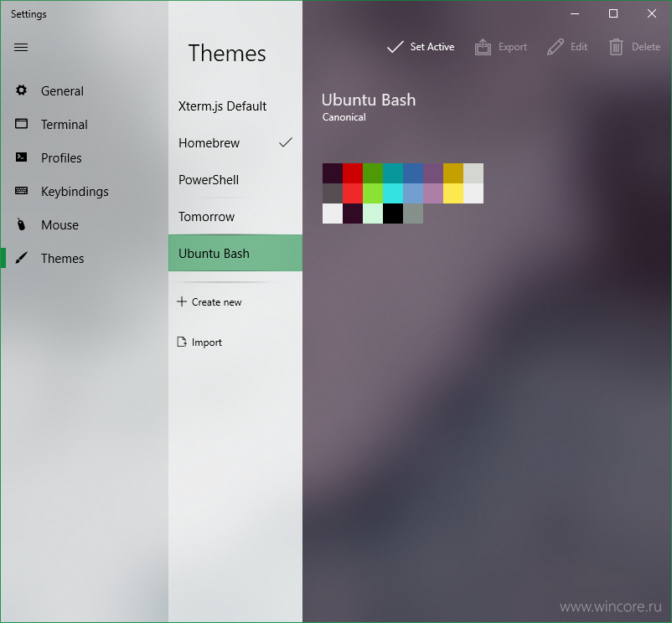Minimize the Settings window
The height and width of the screenshot is (623, 672).
tap(575, 13)
